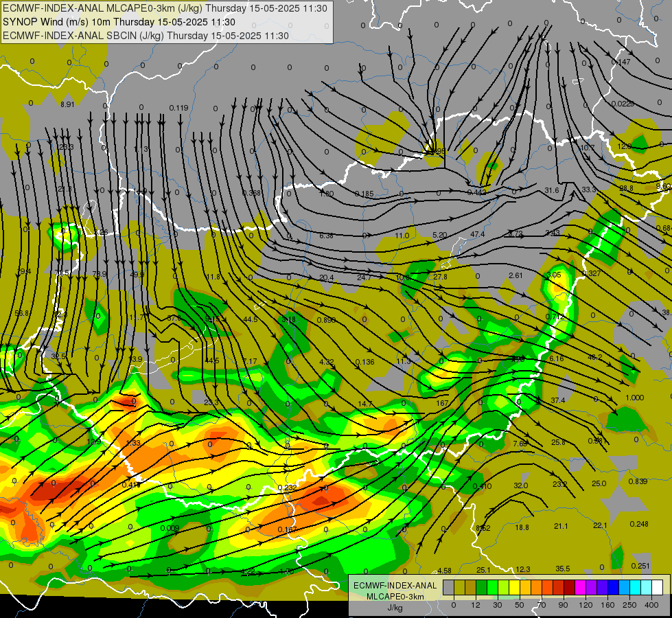Click the dark red maroon legend swatch
Screen dimensions: 672x618
pos(570,587)
